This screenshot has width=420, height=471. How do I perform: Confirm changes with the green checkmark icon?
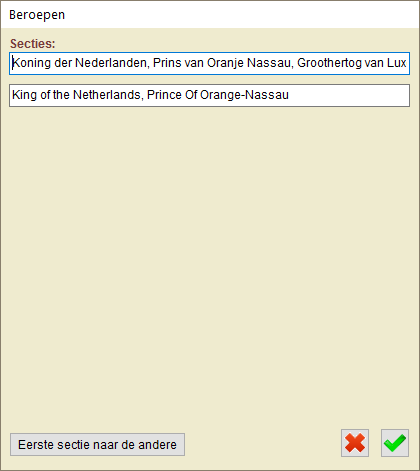(x=395, y=443)
